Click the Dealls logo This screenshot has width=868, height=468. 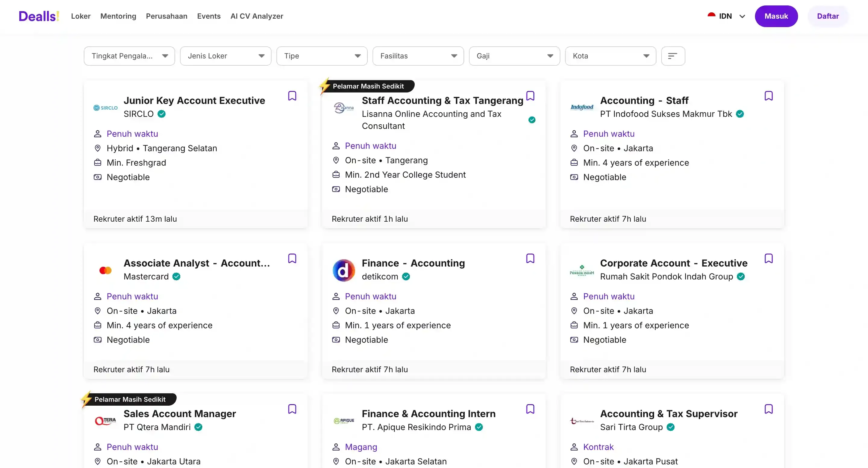pos(39,16)
